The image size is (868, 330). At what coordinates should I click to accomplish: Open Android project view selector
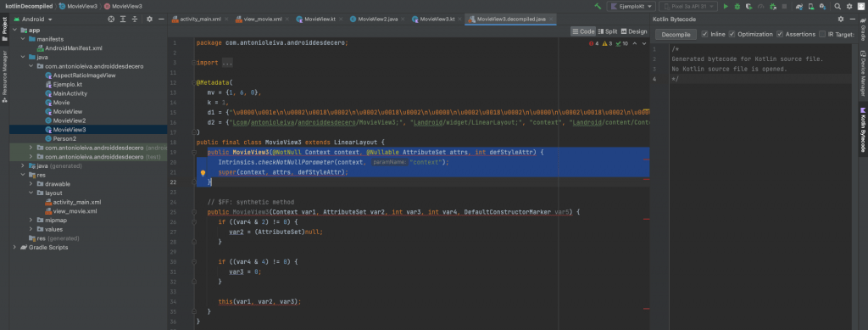click(x=33, y=19)
